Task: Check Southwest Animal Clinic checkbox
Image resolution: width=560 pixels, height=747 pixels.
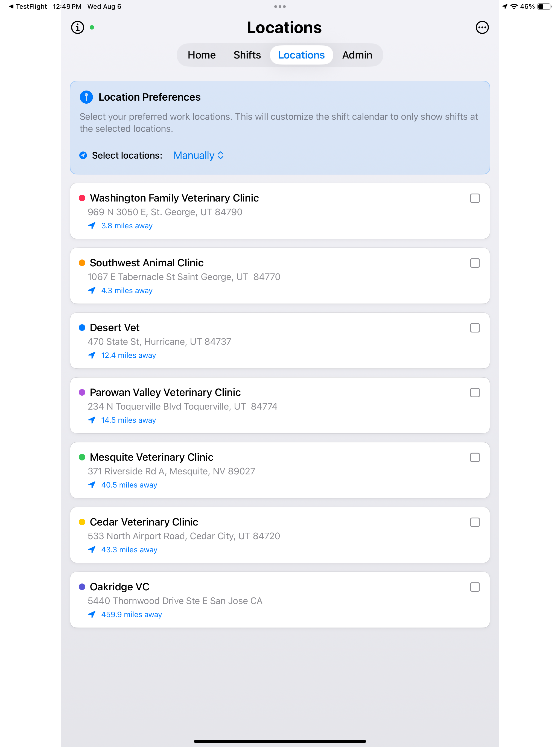Action: (x=475, y=263)
